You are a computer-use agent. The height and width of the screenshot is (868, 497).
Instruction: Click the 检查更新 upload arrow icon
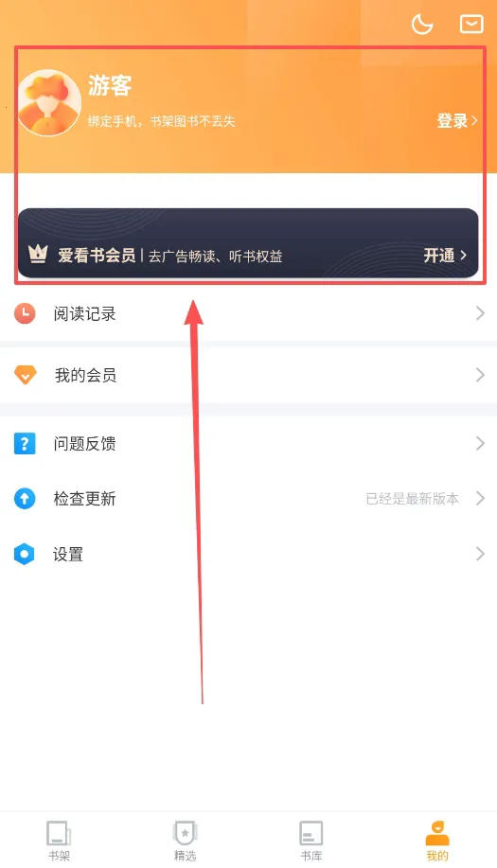[25, 499]
